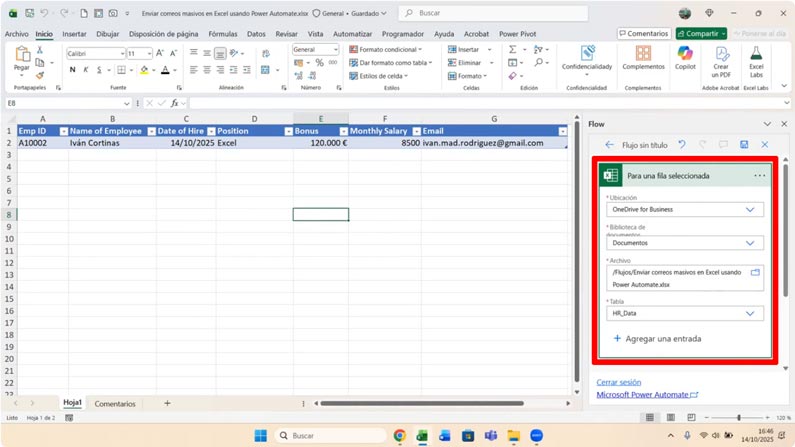Click the font color A swatch
This screenshot has width=795, height=447.
[165, 70]
